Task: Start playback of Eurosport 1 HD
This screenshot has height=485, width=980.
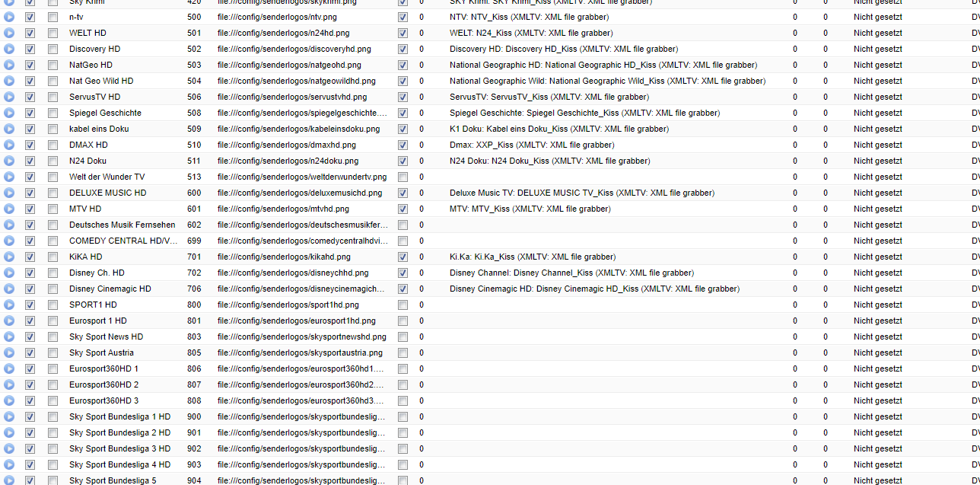Action: (x=9, y=321)
